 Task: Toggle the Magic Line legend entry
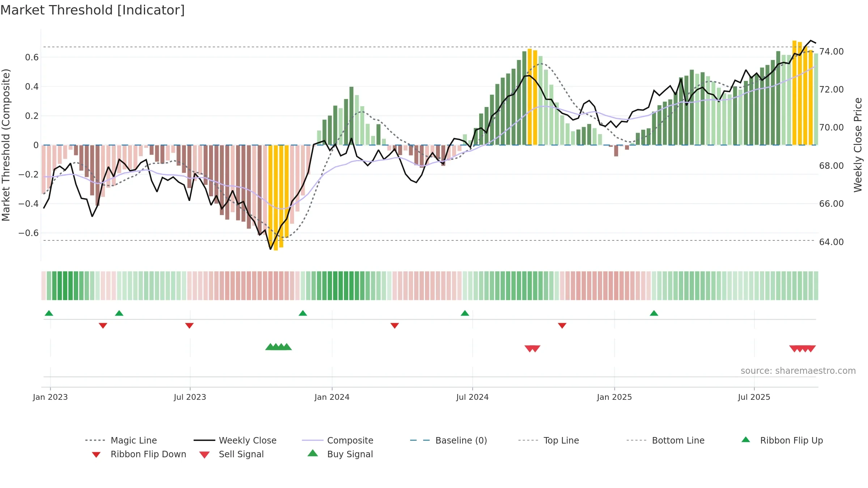click(x=121, y=440)
